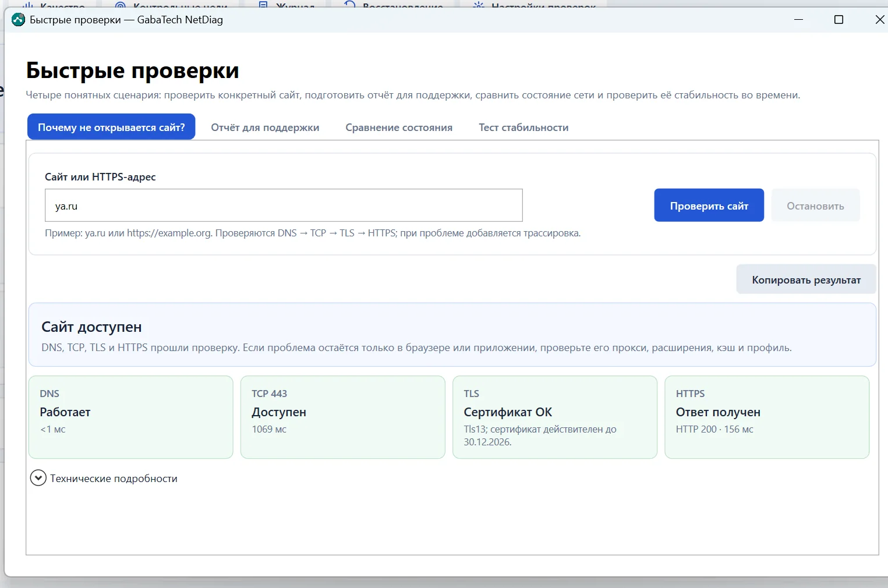
Task: Click the "Быстрые проверки" page heading
Action: (x=132, y=70)
